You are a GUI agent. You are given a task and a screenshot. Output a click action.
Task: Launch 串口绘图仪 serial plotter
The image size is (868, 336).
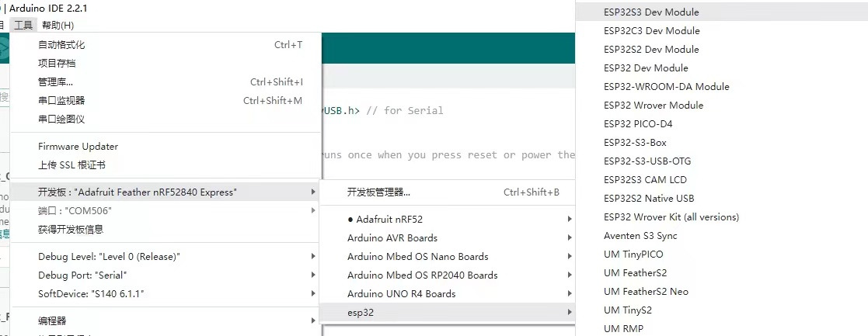tap(166, 120)
